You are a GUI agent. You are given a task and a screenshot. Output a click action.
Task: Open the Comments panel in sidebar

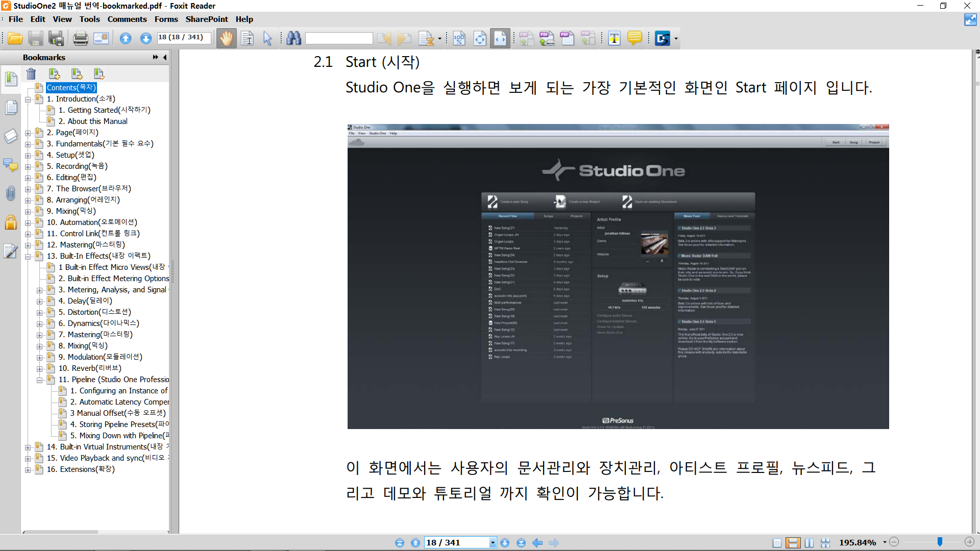11,165
